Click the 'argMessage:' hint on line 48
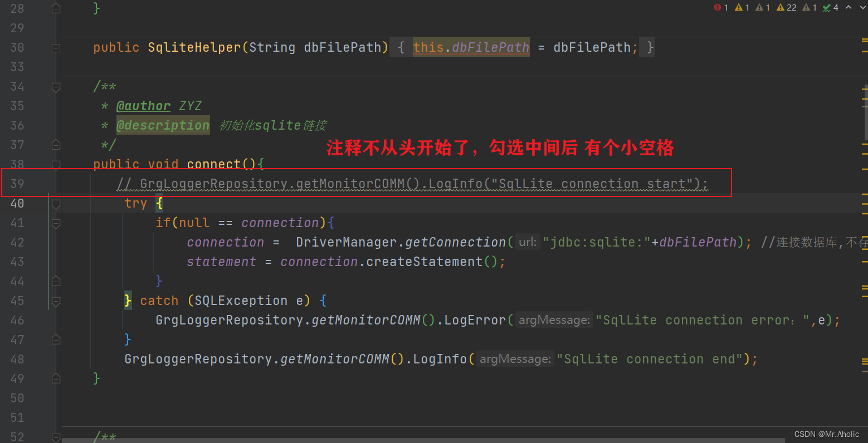868x443 pixels. click(x=515, y=359)
